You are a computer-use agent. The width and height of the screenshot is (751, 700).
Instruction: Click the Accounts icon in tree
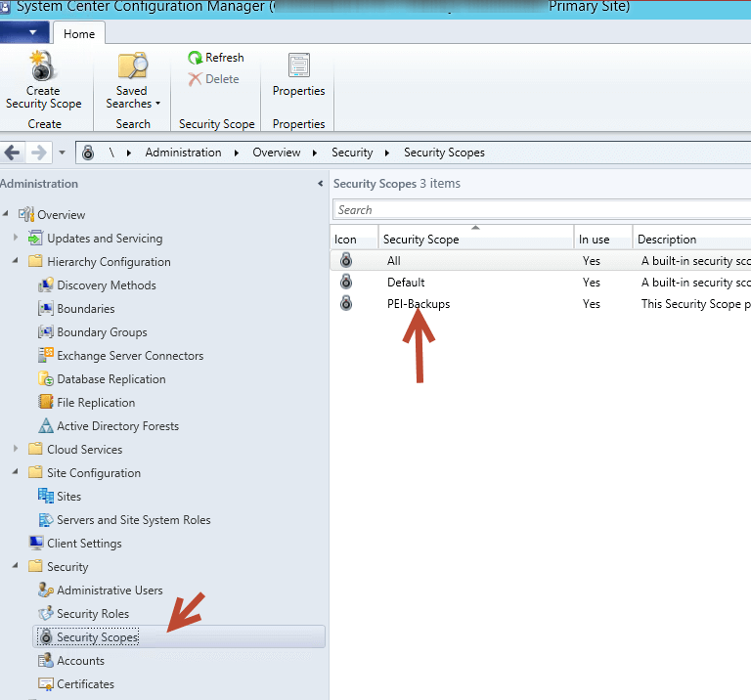[46, 660]
